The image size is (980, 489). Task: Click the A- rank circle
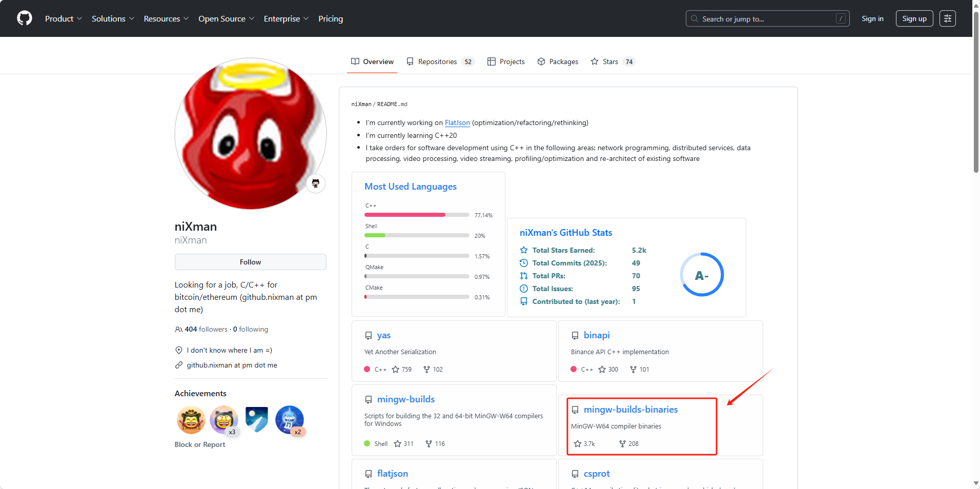(702, 275)
